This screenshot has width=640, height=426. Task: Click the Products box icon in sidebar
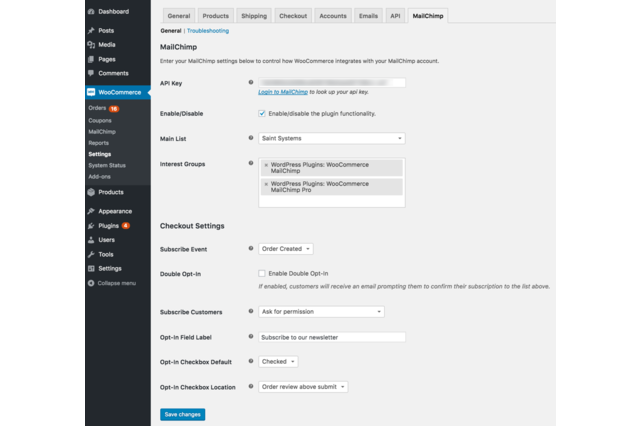tap(91, 192)
